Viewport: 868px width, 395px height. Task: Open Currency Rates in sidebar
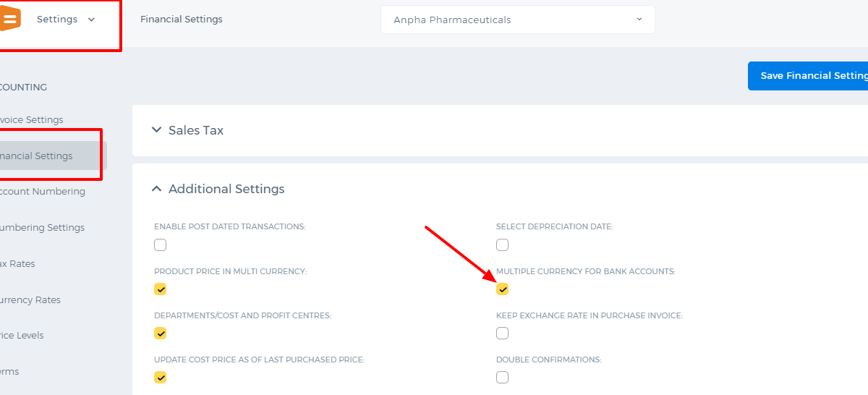(x=30, y=300)
